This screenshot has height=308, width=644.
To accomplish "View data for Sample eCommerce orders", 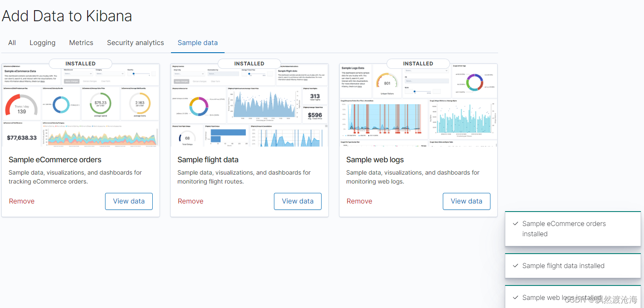I will 129,201.
